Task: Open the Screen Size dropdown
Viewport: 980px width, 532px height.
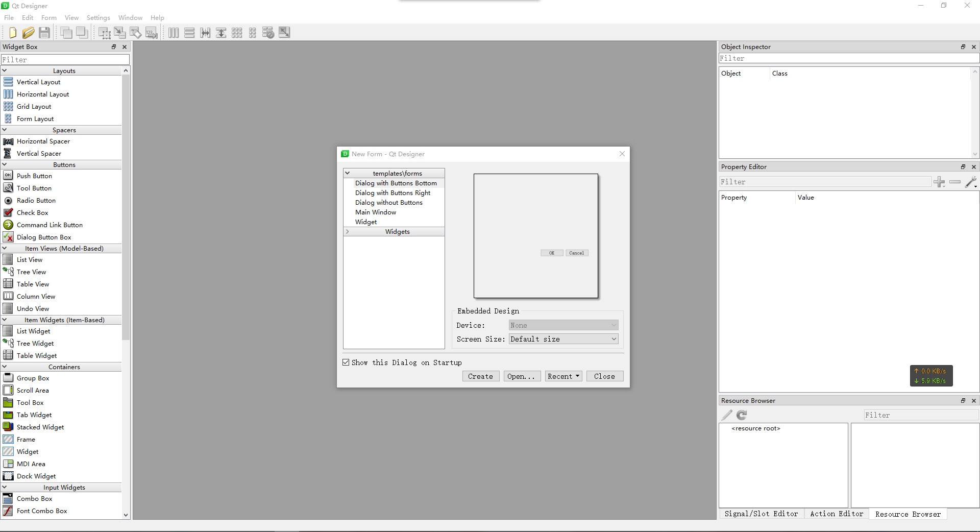Action: coord(563,339)
